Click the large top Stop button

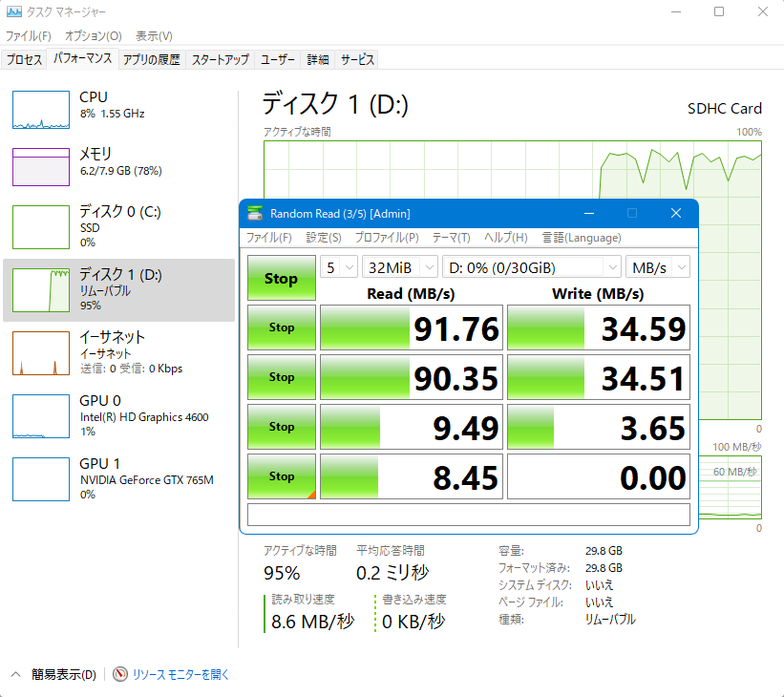pyautogui.click(x=282, y=278)
